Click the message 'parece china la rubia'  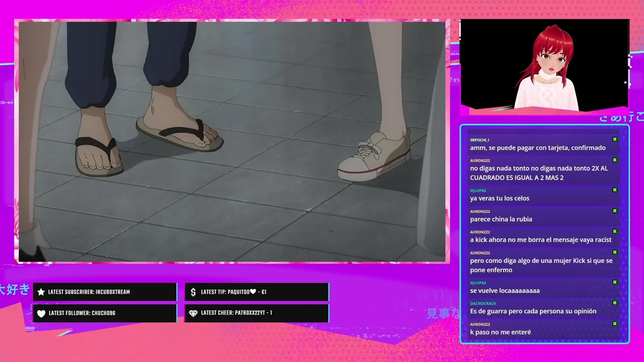click(501, 219)
